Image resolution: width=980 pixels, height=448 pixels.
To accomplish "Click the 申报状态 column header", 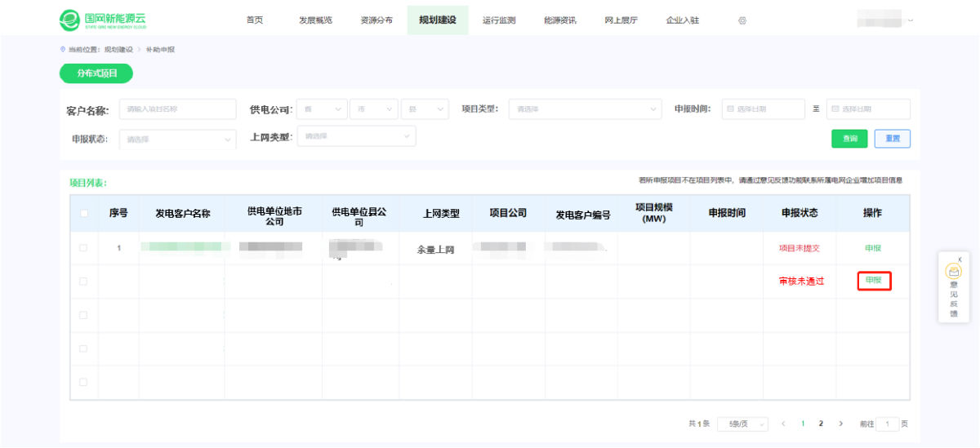I will click(x=800, y=213).
